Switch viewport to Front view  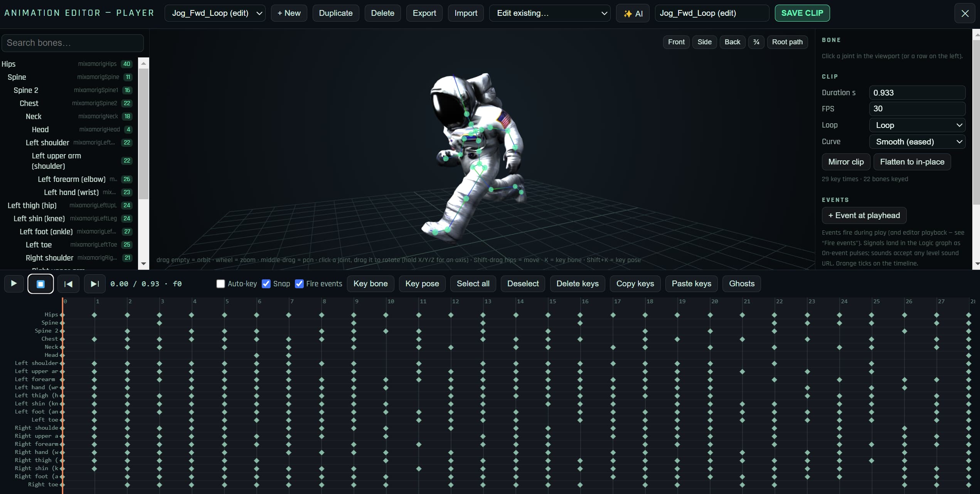[676, 42]
